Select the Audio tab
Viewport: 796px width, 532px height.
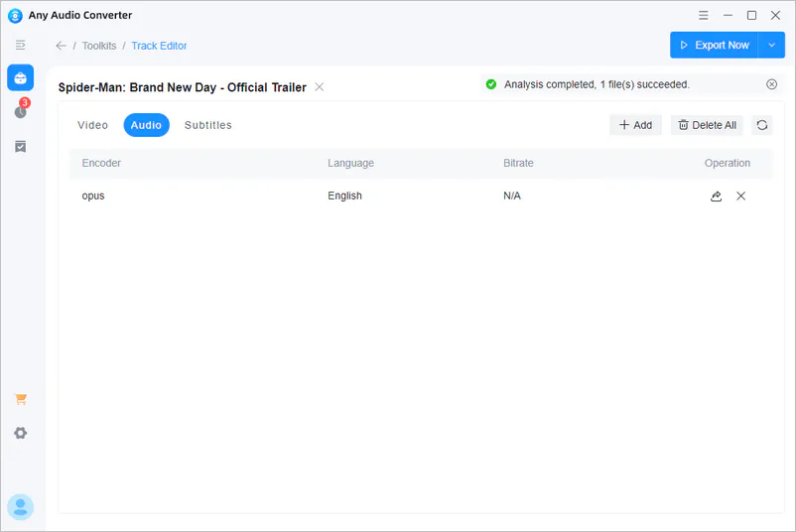(x=146, y=125)
